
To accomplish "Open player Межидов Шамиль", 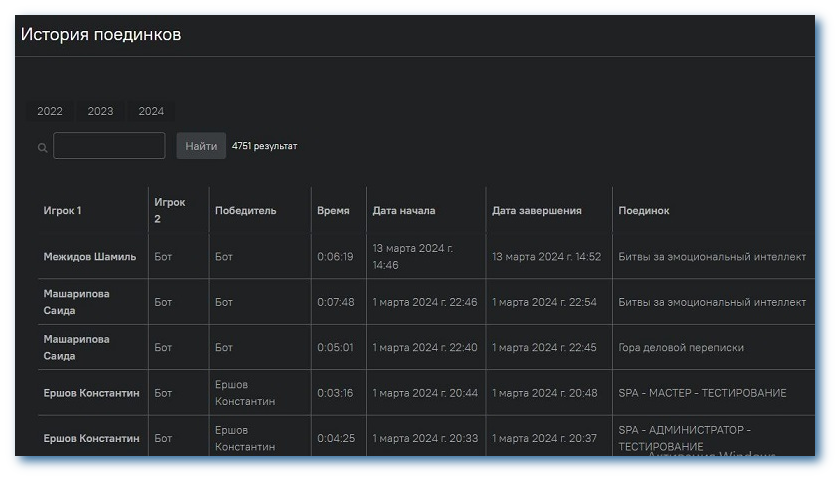I will (90, 257).
